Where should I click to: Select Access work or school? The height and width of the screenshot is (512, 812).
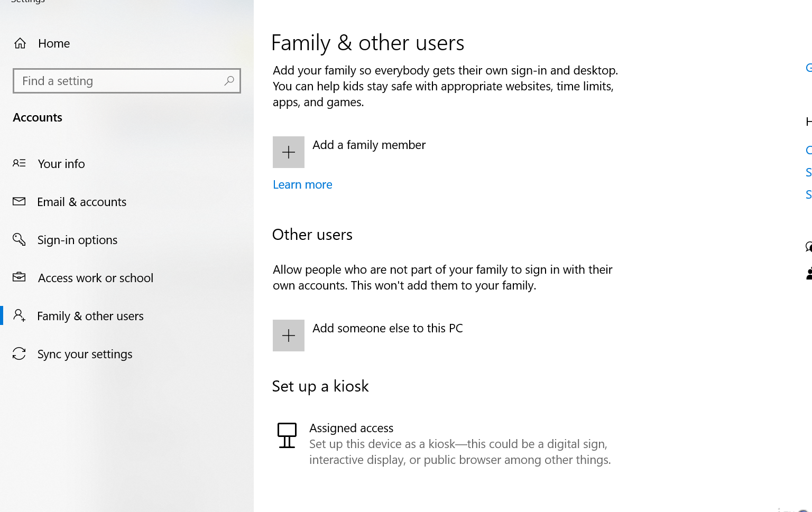(x=96, y=278)
